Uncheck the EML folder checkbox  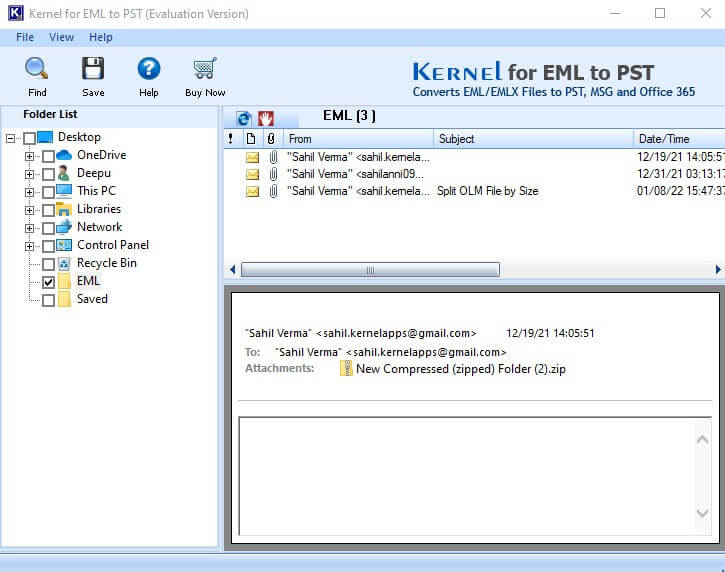click(48, 282)
